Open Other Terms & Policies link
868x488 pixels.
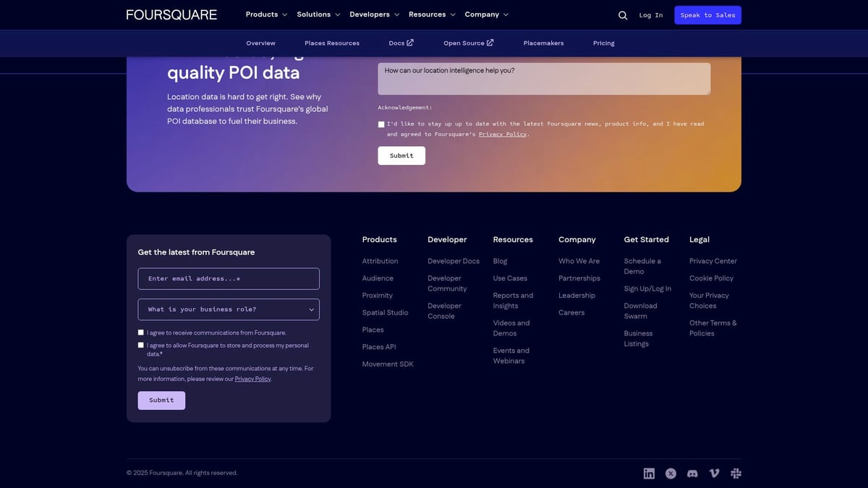point(713,328)
